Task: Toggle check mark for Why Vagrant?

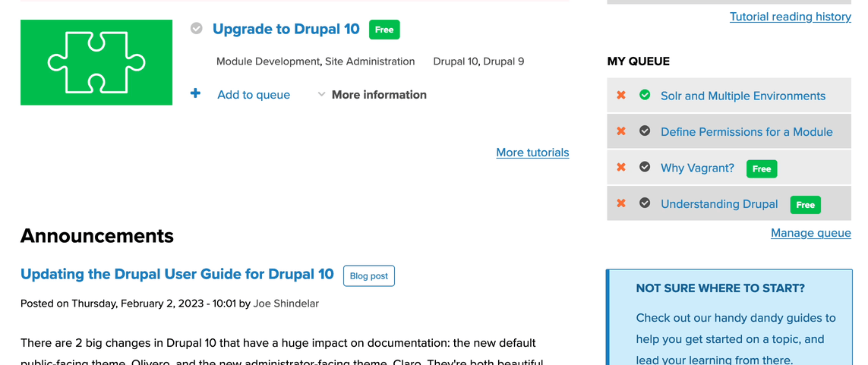Action: click(x=645, y=166)
